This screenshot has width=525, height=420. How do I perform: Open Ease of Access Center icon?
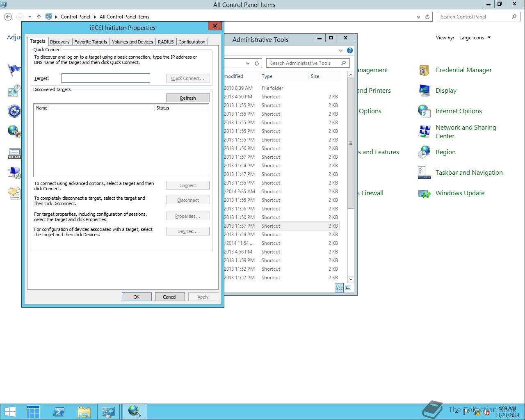pyautogui.click(x=14, y=111)
